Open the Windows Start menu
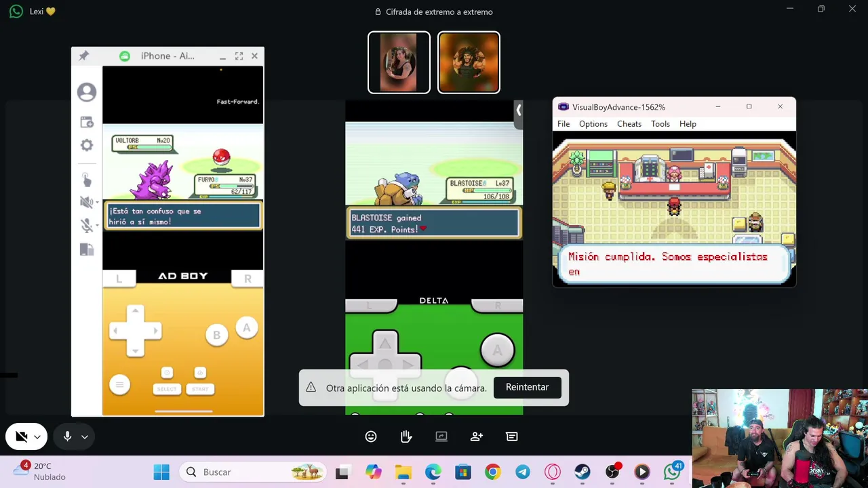This screenshot has height=488, width=868. pos(161,472)
